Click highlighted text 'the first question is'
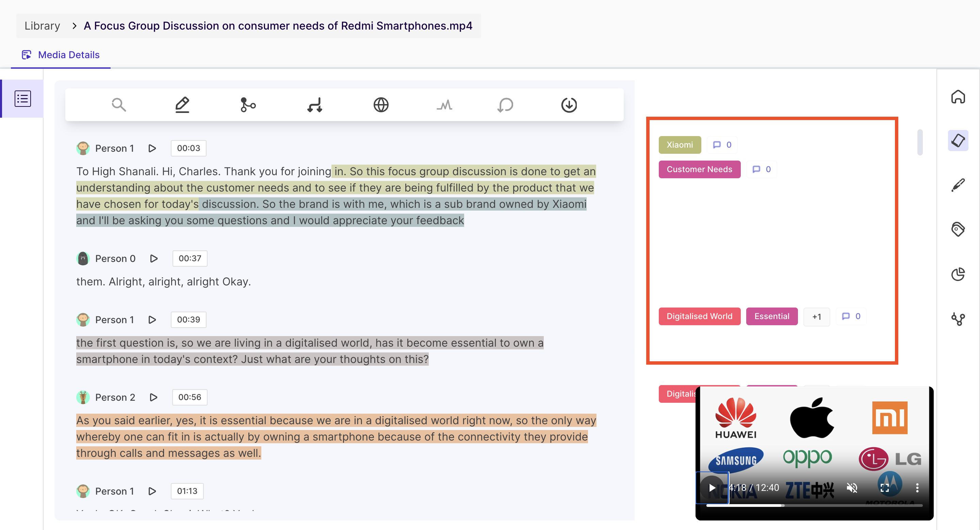The image size is (980, 530). pyautogui.click(x=126, y=343)
